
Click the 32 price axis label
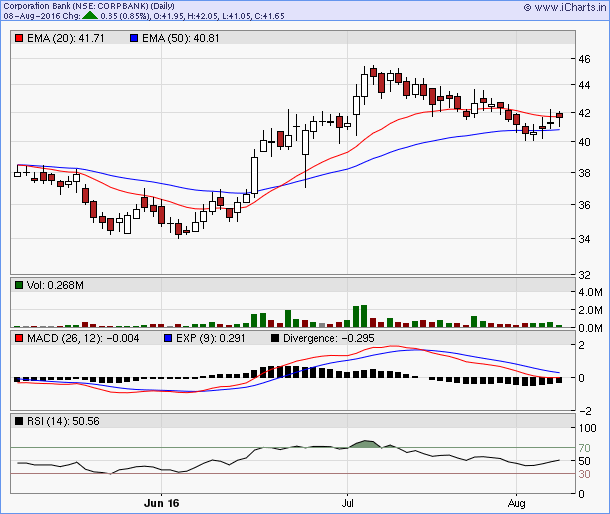point(584,275)
